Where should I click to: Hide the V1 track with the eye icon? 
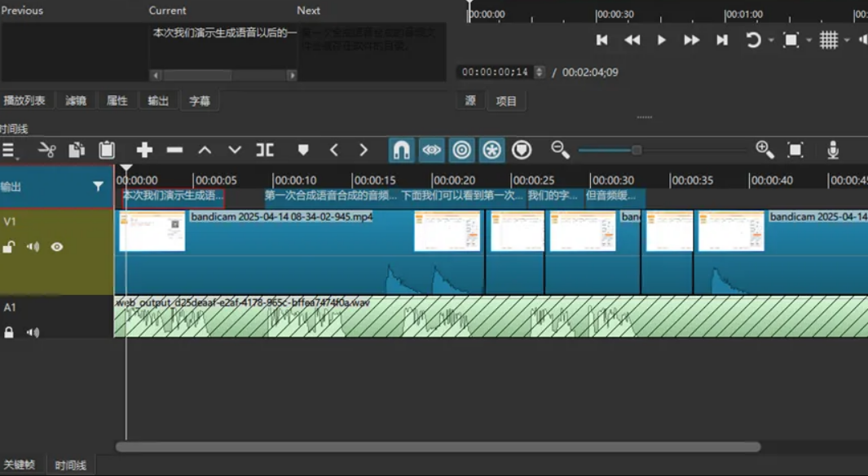(57, 247)
